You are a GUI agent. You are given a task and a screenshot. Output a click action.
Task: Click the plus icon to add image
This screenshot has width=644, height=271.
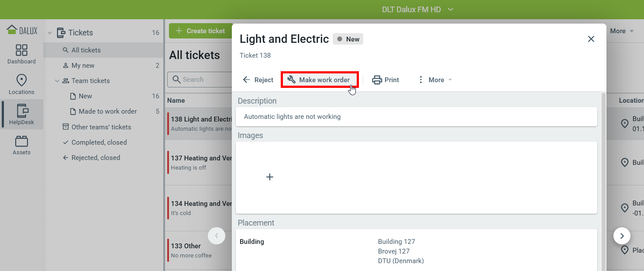click(270, 177)
